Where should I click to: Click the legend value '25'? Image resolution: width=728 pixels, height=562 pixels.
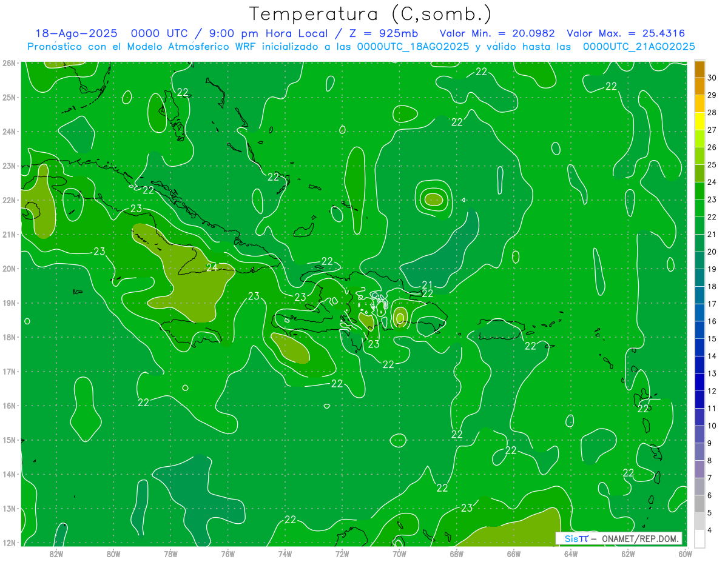712,165
